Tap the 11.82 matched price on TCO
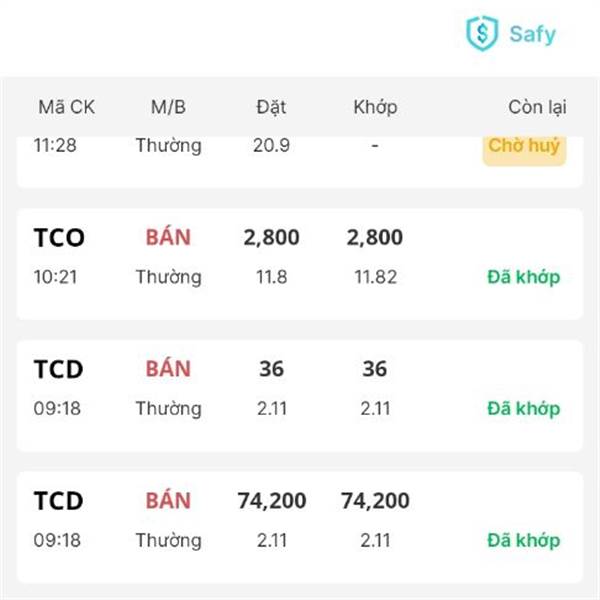The image size is (600, 600). [375, 277]
